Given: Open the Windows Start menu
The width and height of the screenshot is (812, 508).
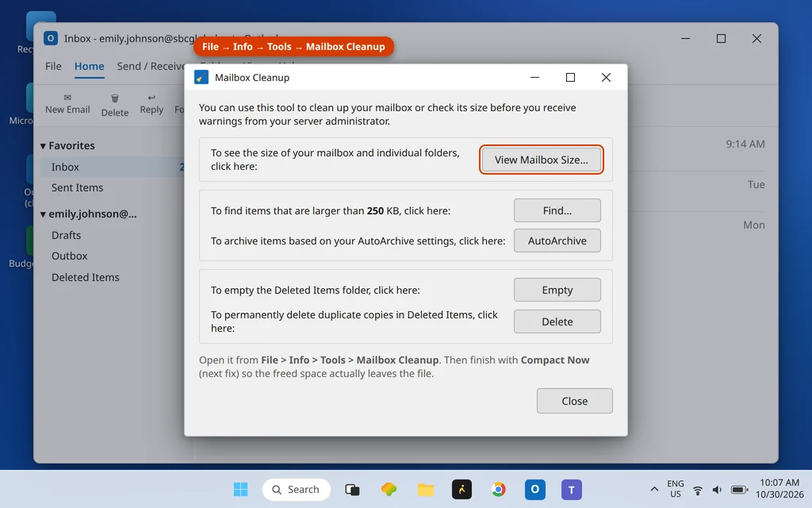Looking at the screenshot, I should coord(240,489).
